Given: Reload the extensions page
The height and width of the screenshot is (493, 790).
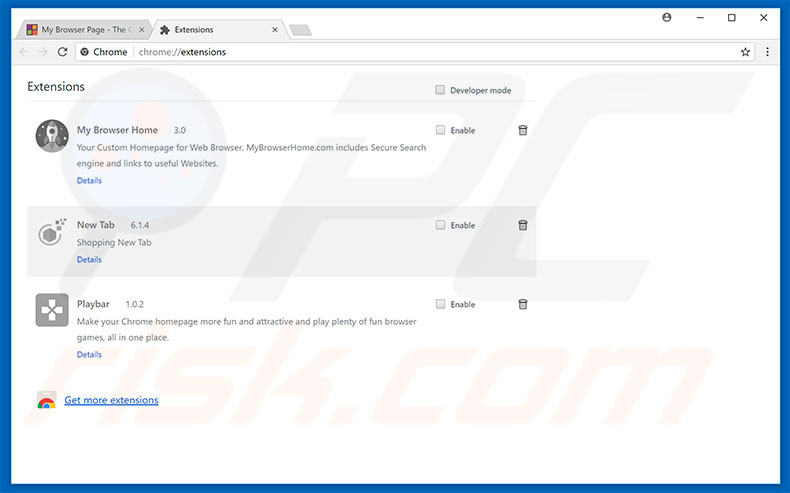Looking at the screenshot, I should tap(62, 52).
